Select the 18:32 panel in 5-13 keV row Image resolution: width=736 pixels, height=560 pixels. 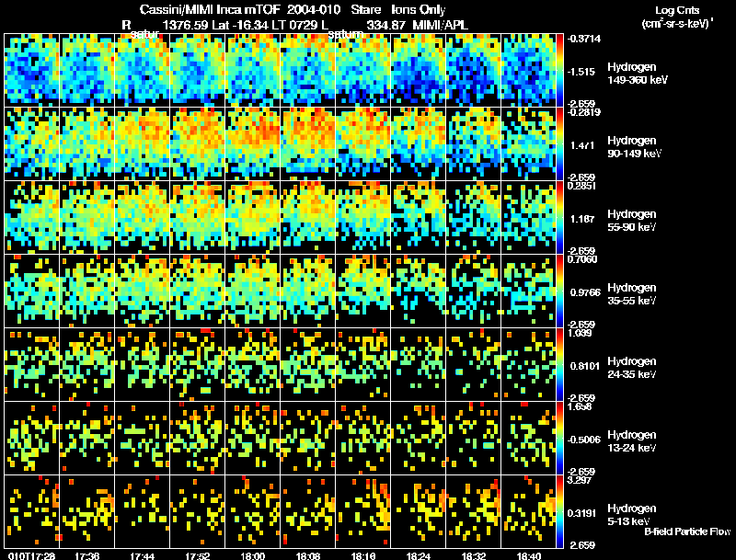pyautogui.click(x=474, y=511)
